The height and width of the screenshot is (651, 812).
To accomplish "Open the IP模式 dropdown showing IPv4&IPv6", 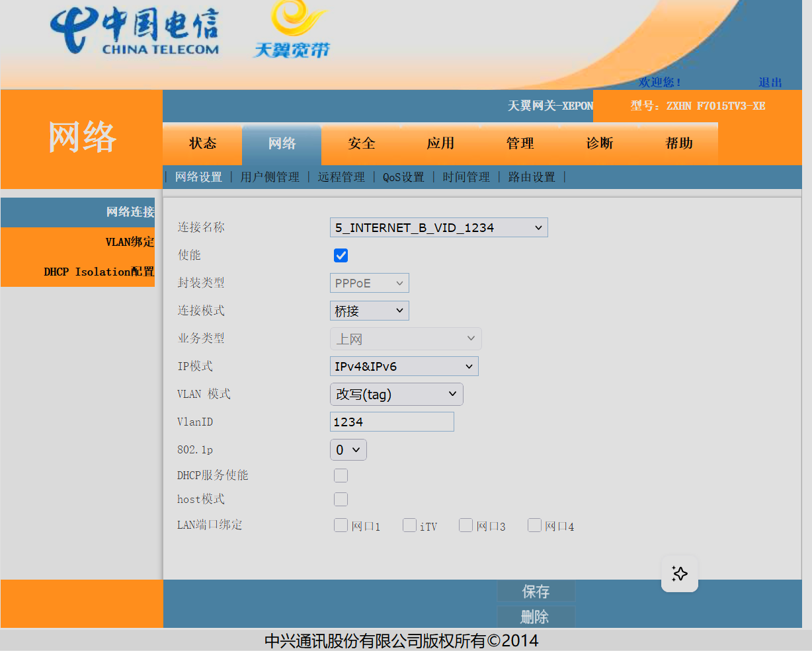I will tap(403, 367).
